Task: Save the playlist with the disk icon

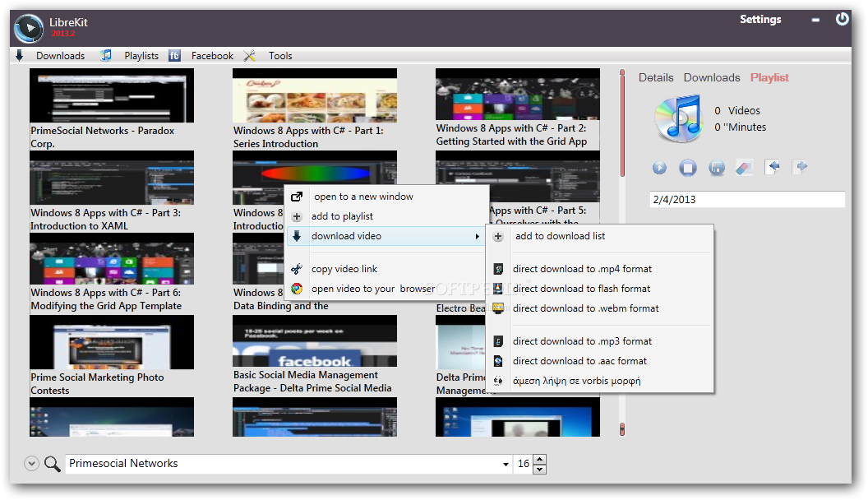Action: pos(716,167)
